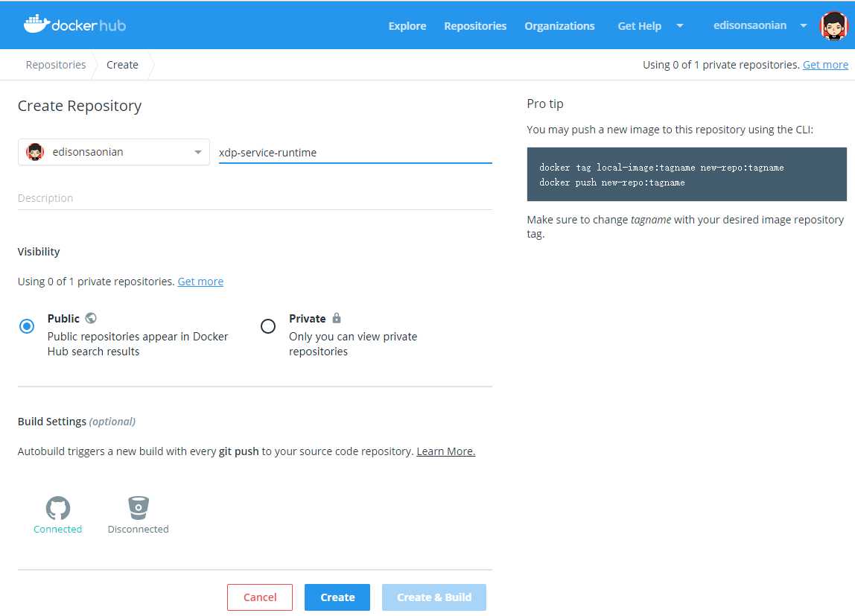Click into the Description field
The width and height of the screenshot is (855, 616).
coord(255,198)
